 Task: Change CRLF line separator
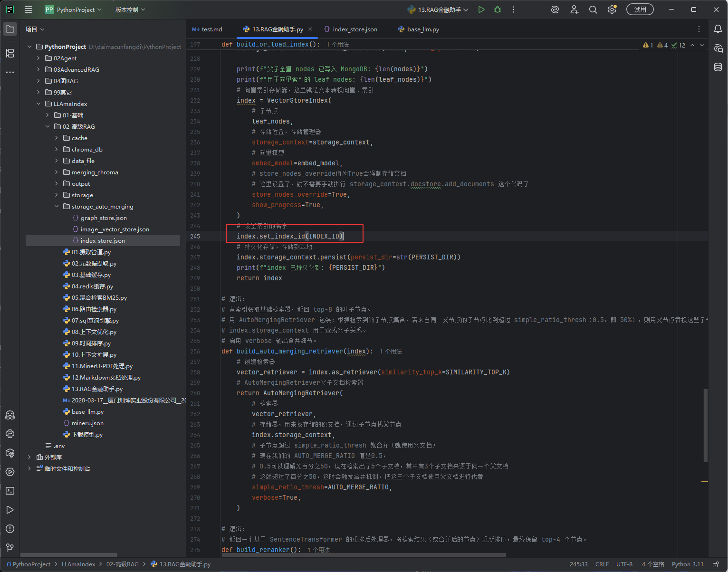[602, 564]
